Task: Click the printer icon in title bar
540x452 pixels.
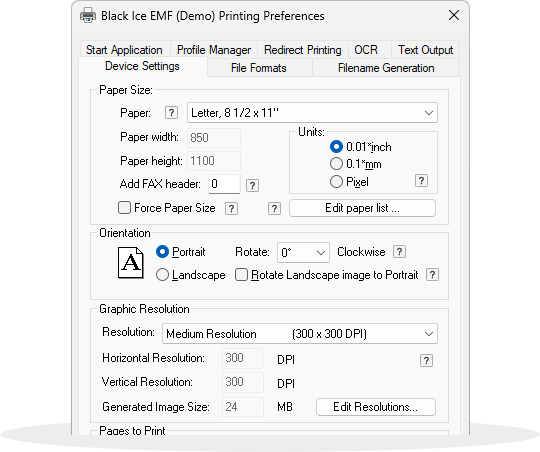Action: pyautogui.click(x=88, y=15)
